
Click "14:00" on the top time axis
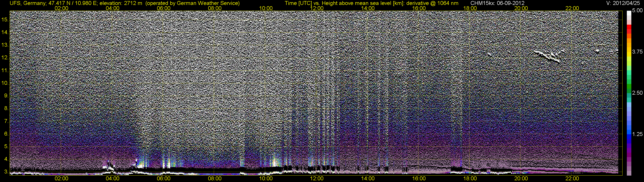click(x=368, y=8)
